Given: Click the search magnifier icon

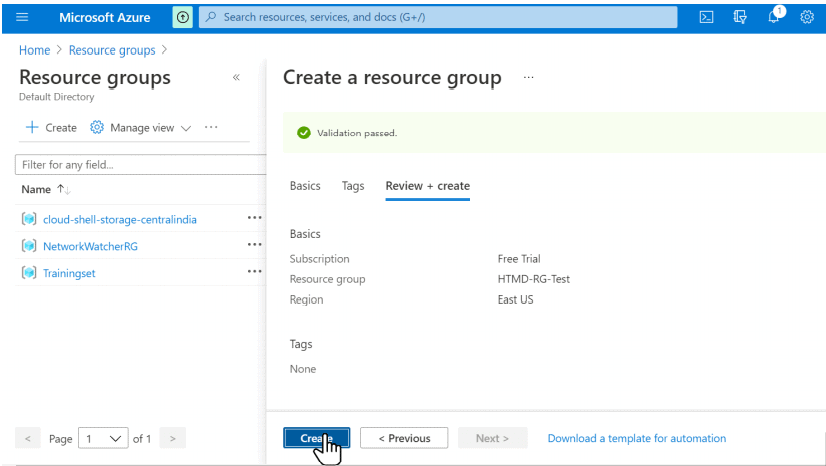Looking at the screenshot, I should click(x=211, y=17).
